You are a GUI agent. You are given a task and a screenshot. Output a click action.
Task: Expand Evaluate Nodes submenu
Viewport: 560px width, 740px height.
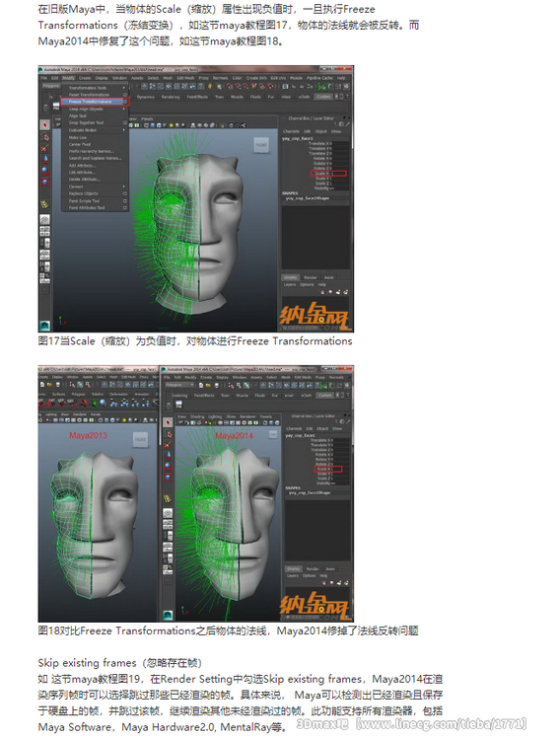click(x=124, y=130)
